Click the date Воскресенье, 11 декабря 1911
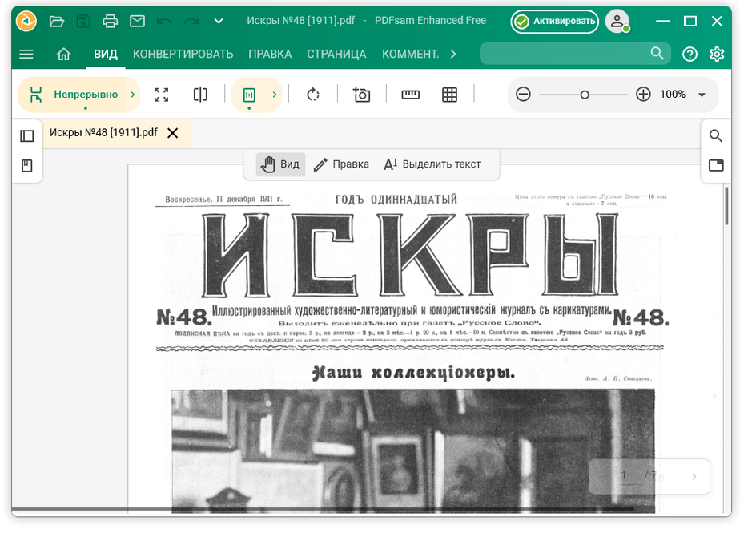This screenshot has height=533, width=756. (223, 199)
